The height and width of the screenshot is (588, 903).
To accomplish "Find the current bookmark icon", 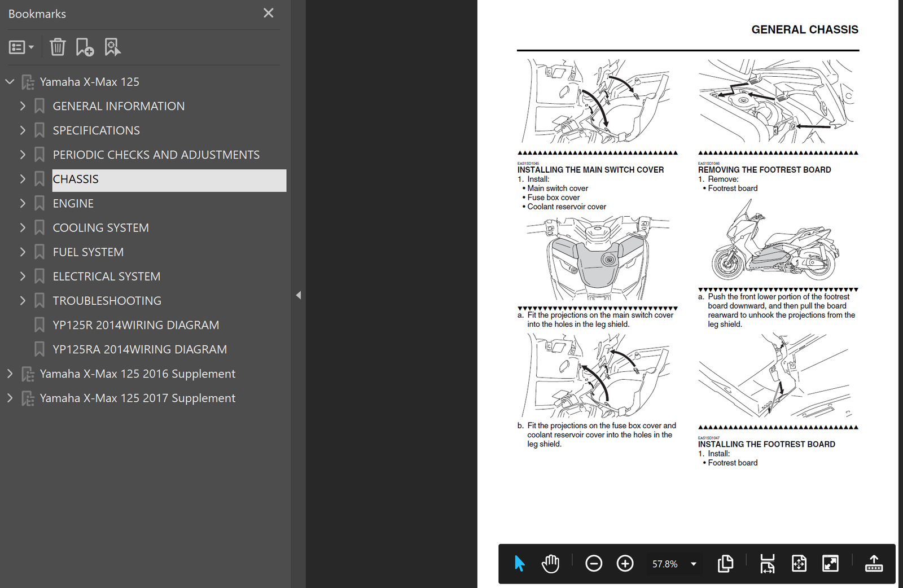I will click(x=112, y=47).
